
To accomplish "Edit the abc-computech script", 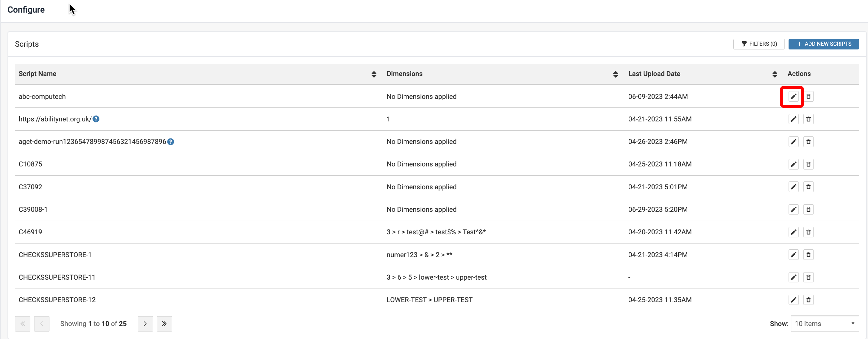I will coord(793,97).
